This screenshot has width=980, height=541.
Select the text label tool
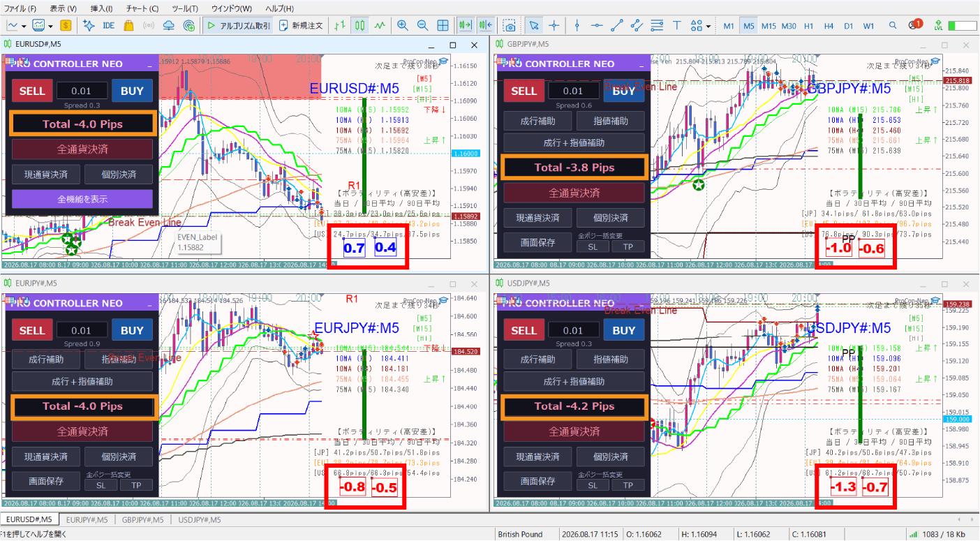pos(676,25)
